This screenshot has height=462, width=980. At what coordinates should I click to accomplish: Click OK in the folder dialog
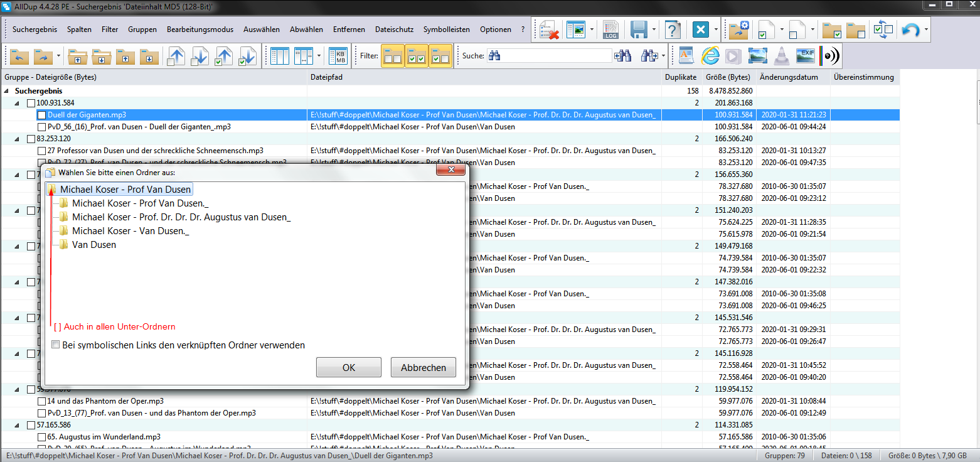348,368
